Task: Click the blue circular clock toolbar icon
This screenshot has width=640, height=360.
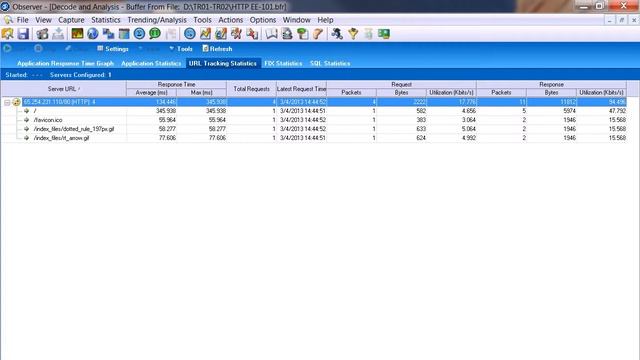Action: click(139, 34)
